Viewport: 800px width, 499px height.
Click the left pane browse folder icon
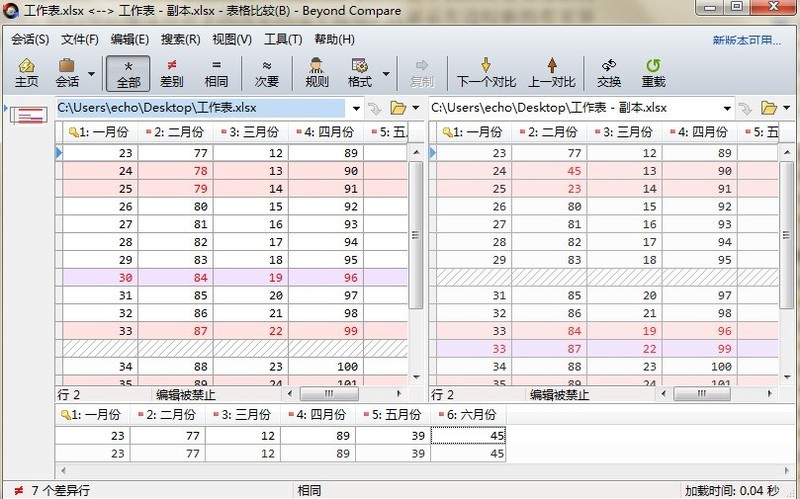point(398,108)
